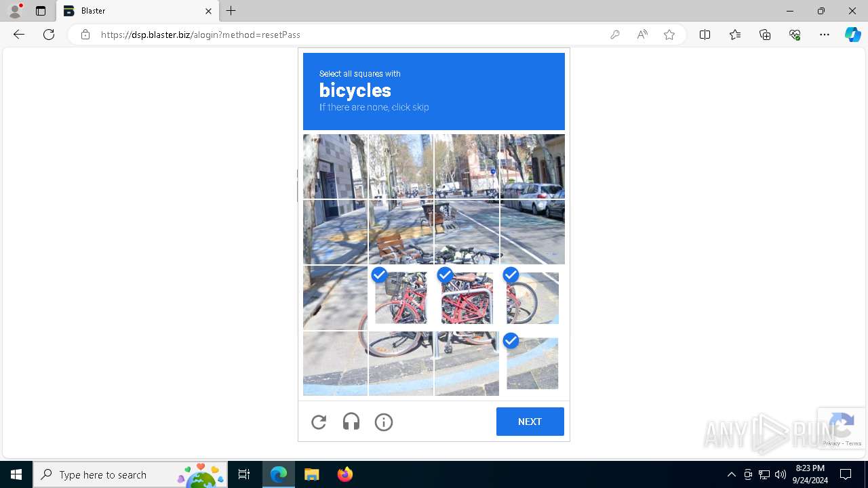Viewport: 868px width, 488px height.
Task: Open tab actions menu icon
Action: click(x=41, y=11)
